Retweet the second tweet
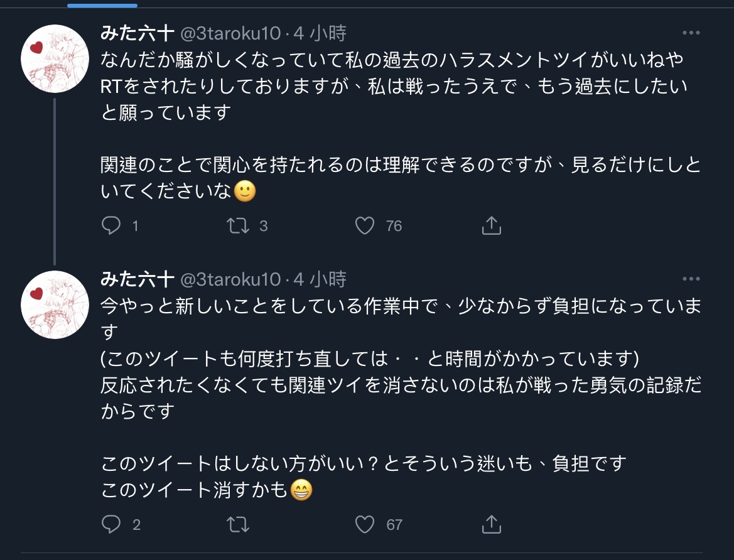 238,524
